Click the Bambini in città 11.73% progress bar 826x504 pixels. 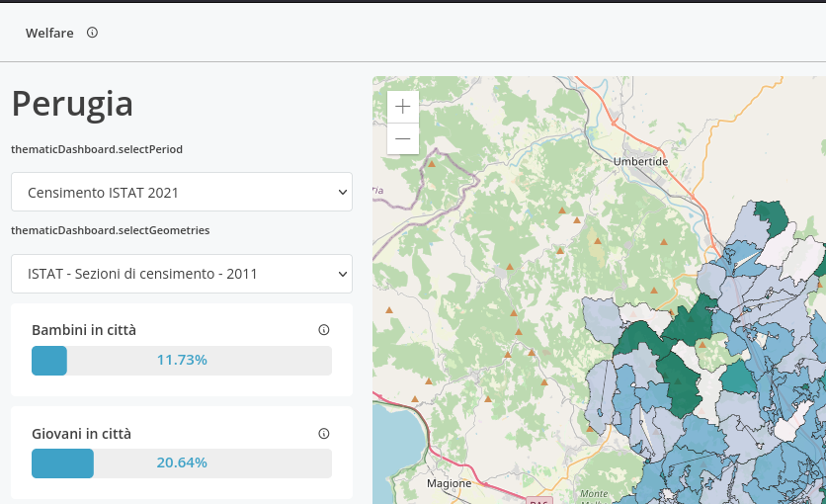click(182, 361)
